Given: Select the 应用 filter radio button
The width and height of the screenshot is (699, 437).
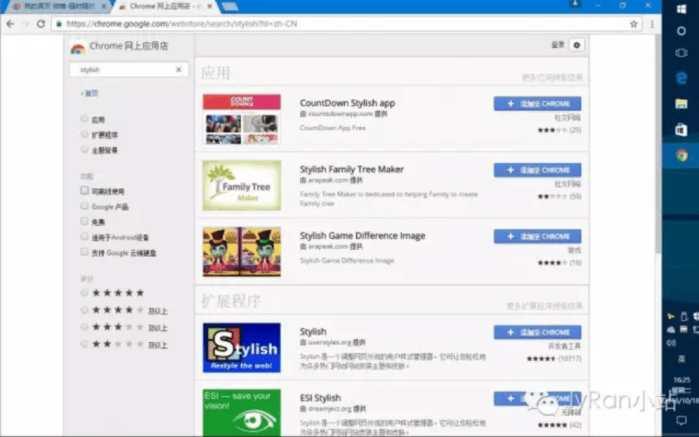Looking at the screenshot, I should [x=84, y=119].
